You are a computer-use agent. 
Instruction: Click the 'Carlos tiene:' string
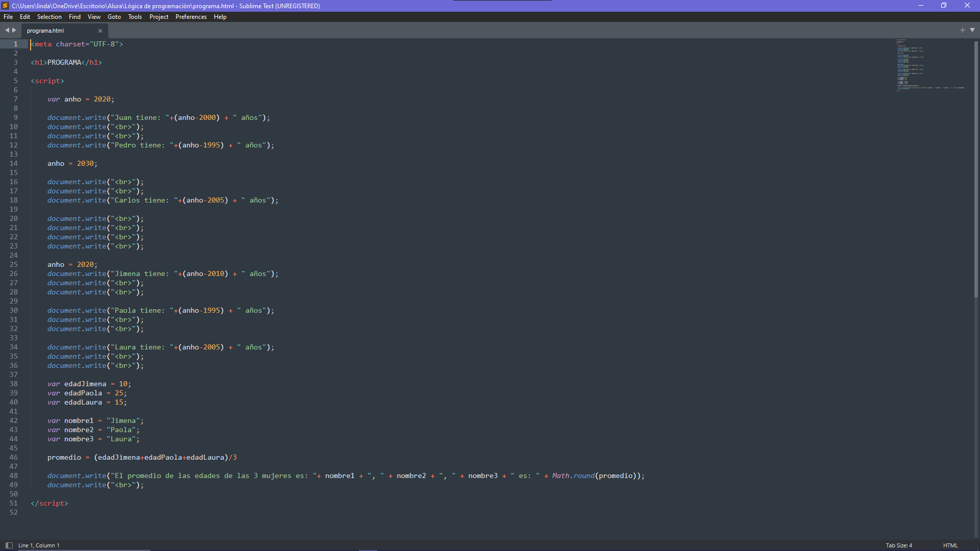click(144, 200)
